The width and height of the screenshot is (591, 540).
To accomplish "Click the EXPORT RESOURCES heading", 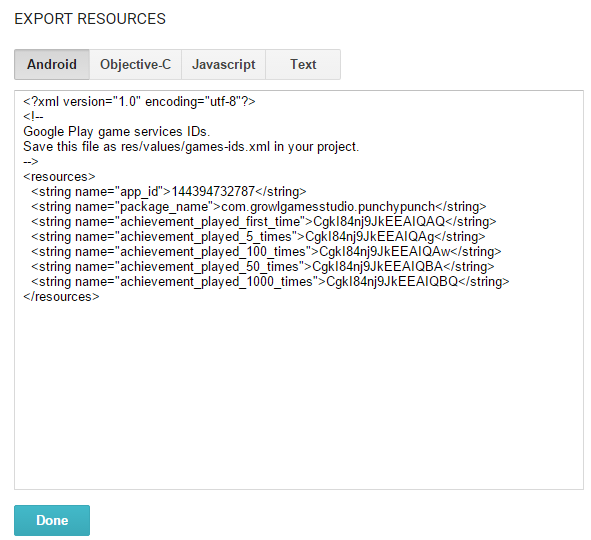I will [x=90, y=19].
